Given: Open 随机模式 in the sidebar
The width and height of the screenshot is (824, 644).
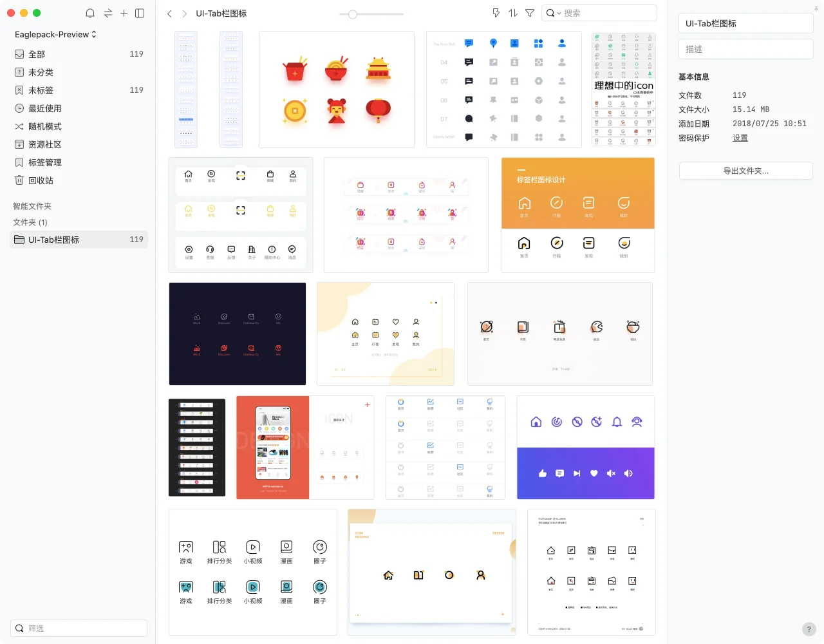Looking at the screenshot, I should [79, 126].
